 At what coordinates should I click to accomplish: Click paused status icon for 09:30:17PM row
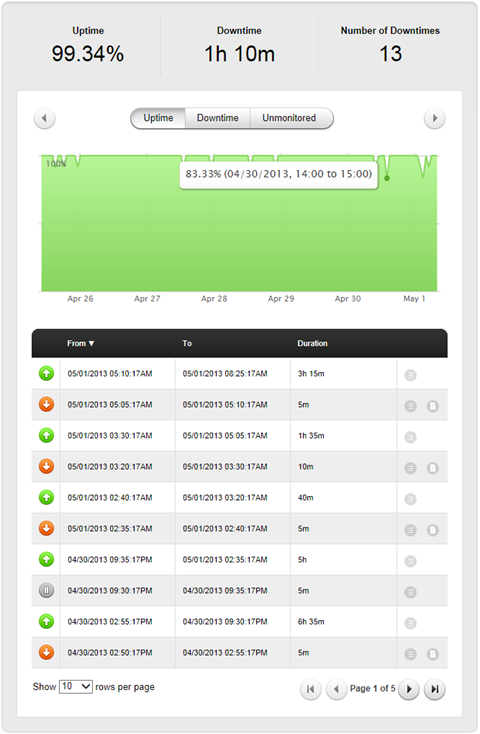pyautogui.click(x=46, y=590)
